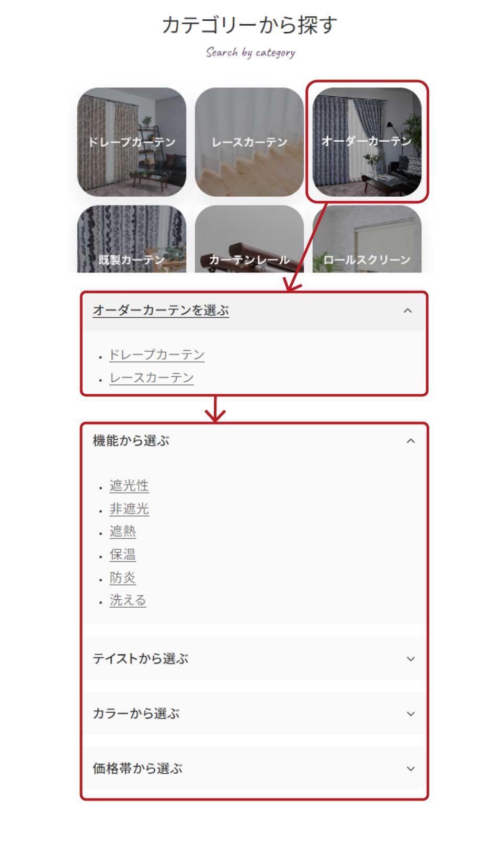Open the レースカーテン category thumbnail
The image size is (502, 868).
[249, 142]
